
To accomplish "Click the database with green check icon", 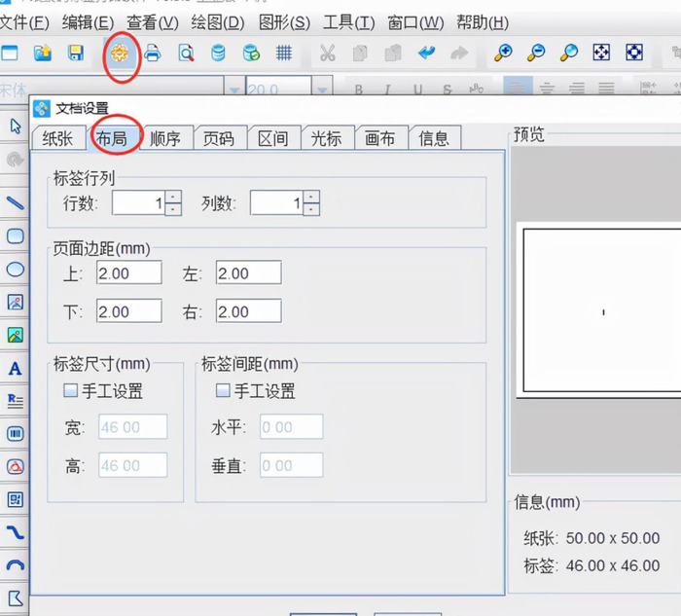I will point(251,54).
